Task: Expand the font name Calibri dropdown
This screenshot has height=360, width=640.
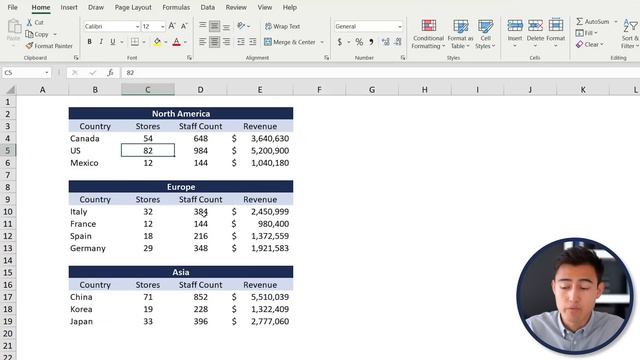Action: (137, 27)
